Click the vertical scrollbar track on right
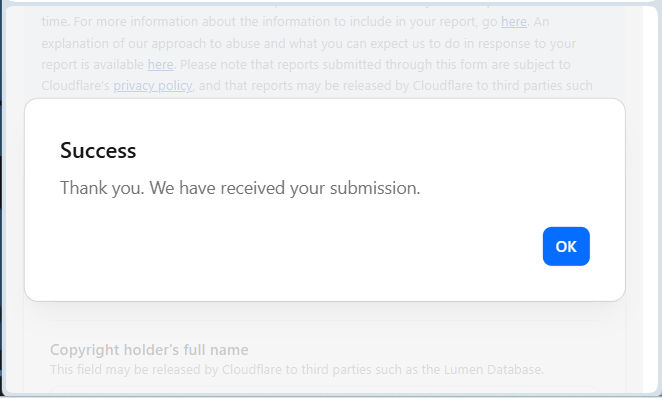This screenshot has height=398, width=662. [650, 198]
